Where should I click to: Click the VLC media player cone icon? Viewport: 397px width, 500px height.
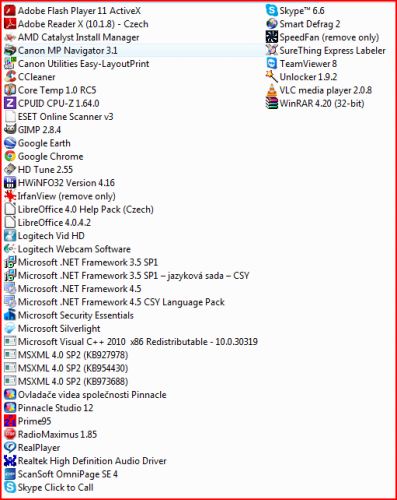(x=272, y=90)
